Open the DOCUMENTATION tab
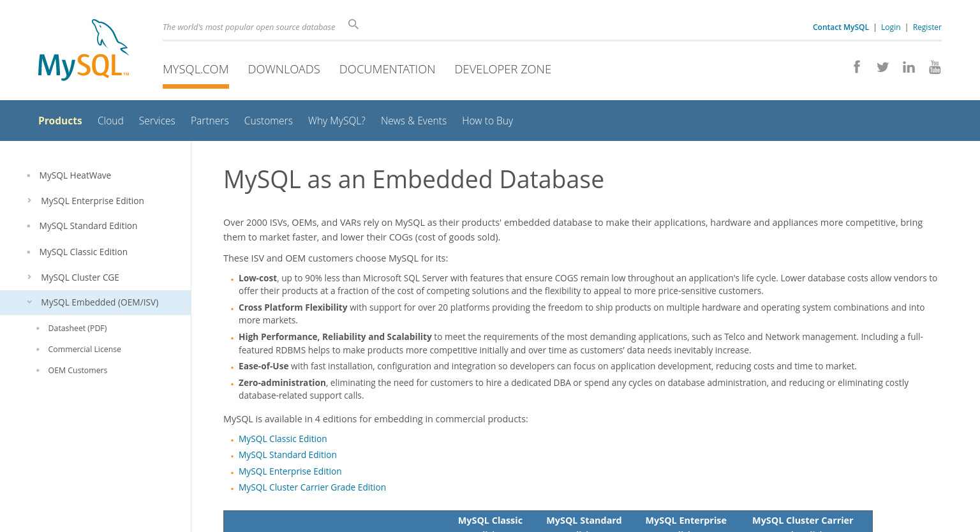This screenshot has height=532, width=980. click(x=387, y=69)
